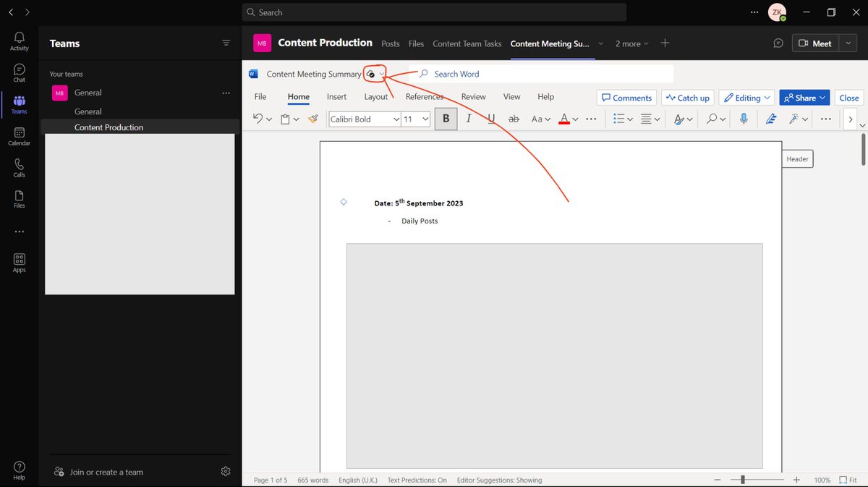The width and height of the screenshot is (868, 487).
Task: Select the Teams icon in the left rail
Action: [x=20, y=104]
